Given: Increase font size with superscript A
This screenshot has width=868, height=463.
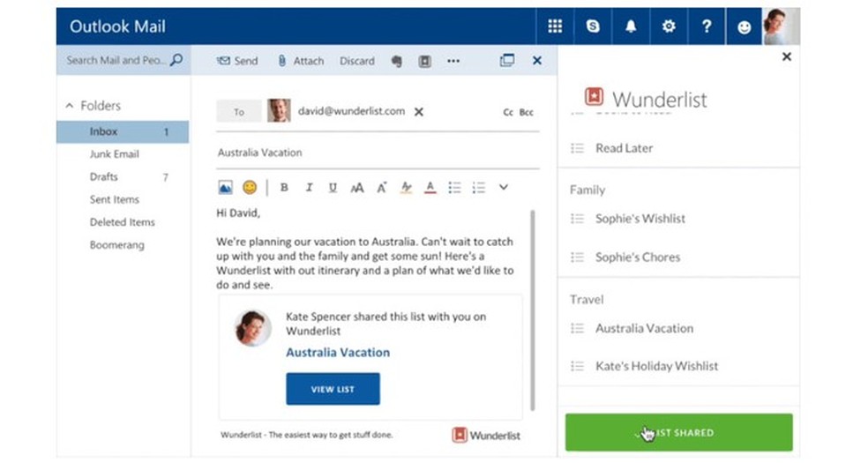Looking at the screenshot, I should tap(381, 188).
